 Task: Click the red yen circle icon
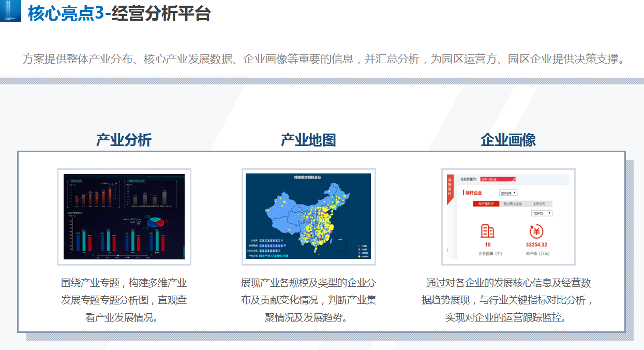point(536,231)
